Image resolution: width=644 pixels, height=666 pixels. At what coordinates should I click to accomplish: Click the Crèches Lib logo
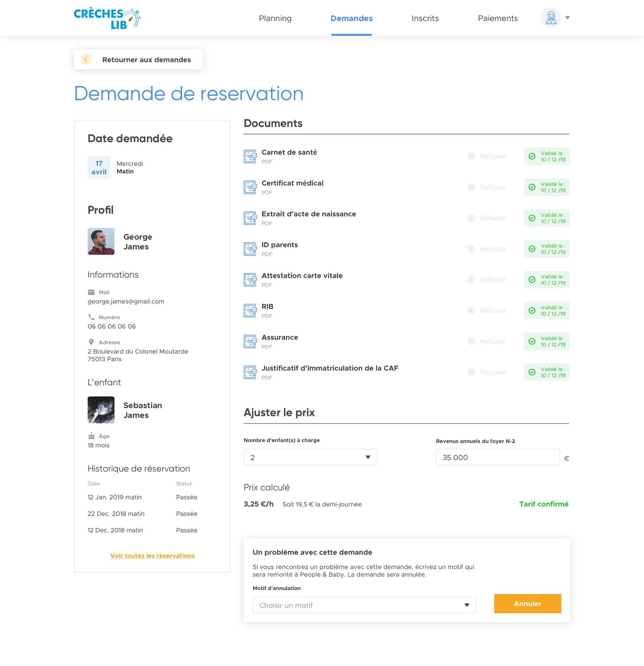click(107, 18)
